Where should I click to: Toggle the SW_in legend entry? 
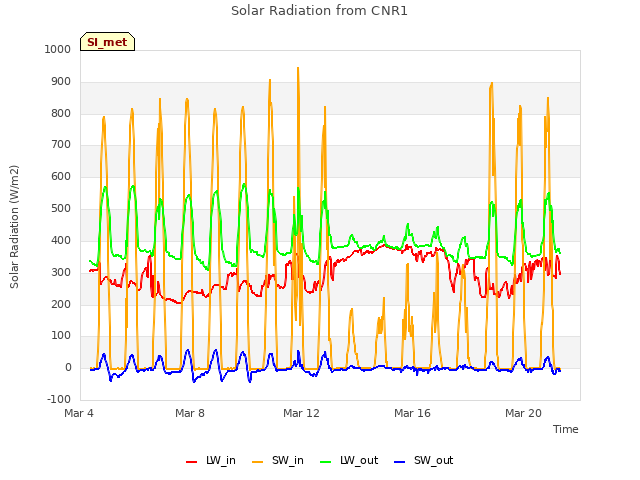(278, 460)
